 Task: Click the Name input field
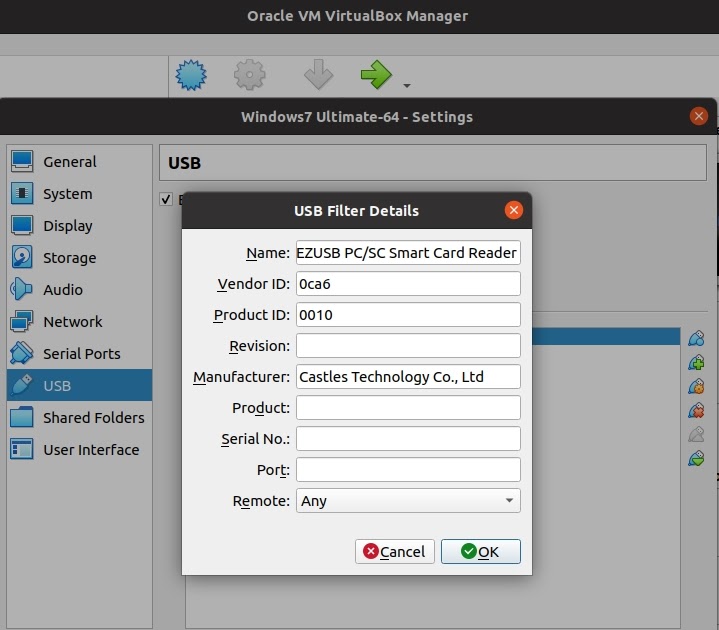click(408, 253)
